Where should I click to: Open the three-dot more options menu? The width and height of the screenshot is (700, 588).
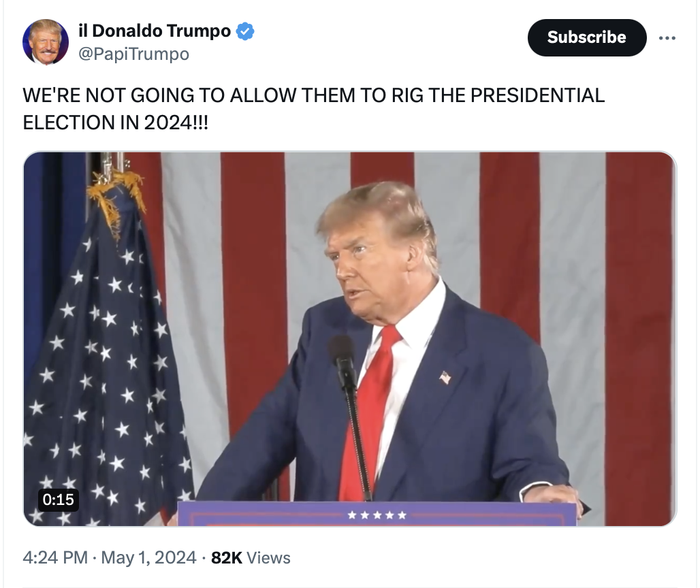667,38
